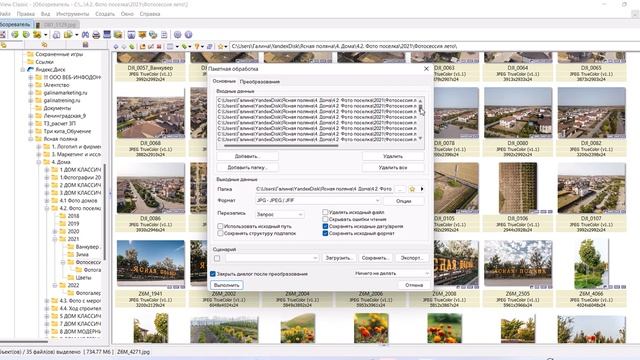Click the black arrow right of the folder star
This screenshot has height=360, width=640.
[x=422, y=189]
